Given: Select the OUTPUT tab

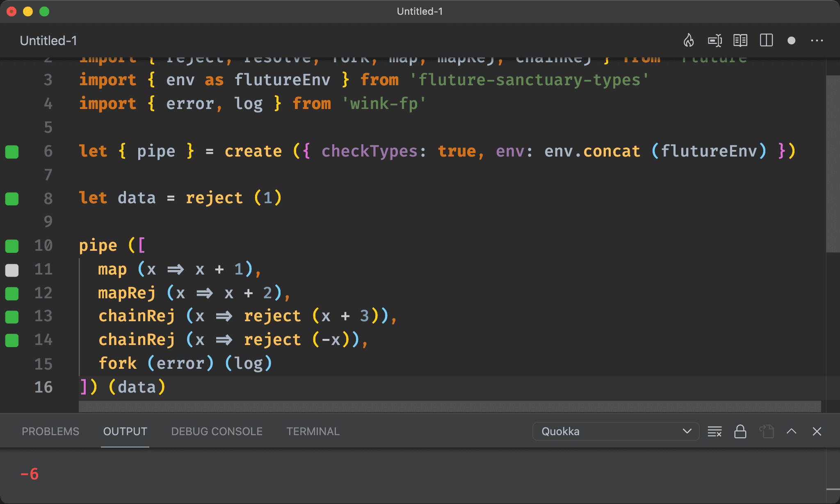Looking at the screenshot, I should coord(125,431).
